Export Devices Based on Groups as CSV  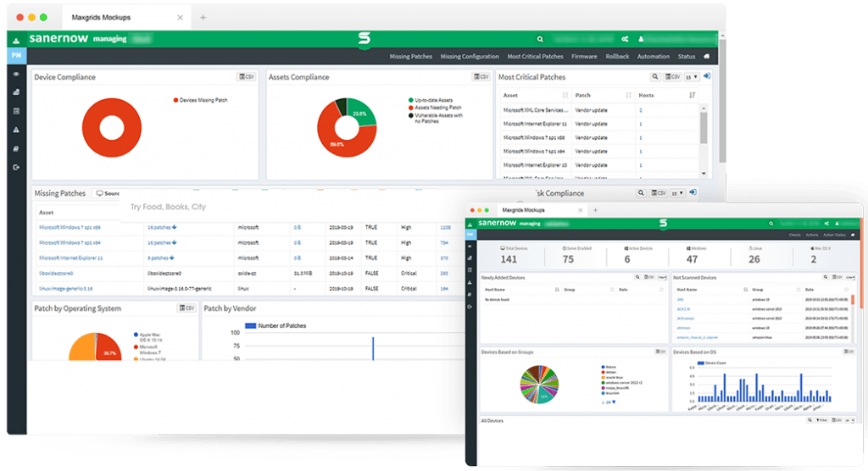pyautogui.click(x=660, y=352)
